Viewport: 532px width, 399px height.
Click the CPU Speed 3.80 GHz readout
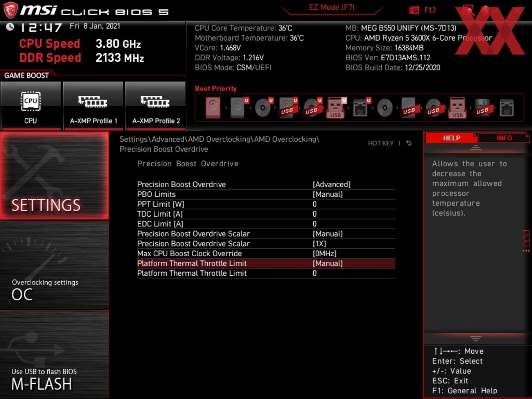[x=80, y=43]
